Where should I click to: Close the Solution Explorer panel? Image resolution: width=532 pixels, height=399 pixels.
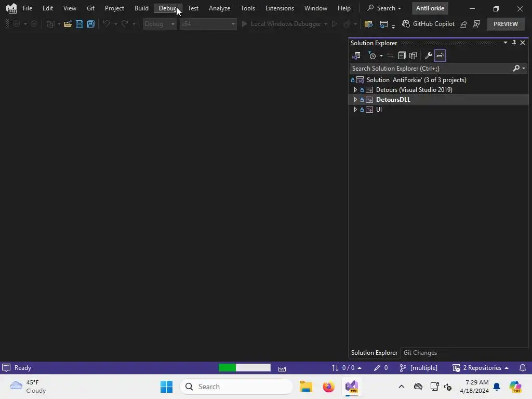click(523, 43)
